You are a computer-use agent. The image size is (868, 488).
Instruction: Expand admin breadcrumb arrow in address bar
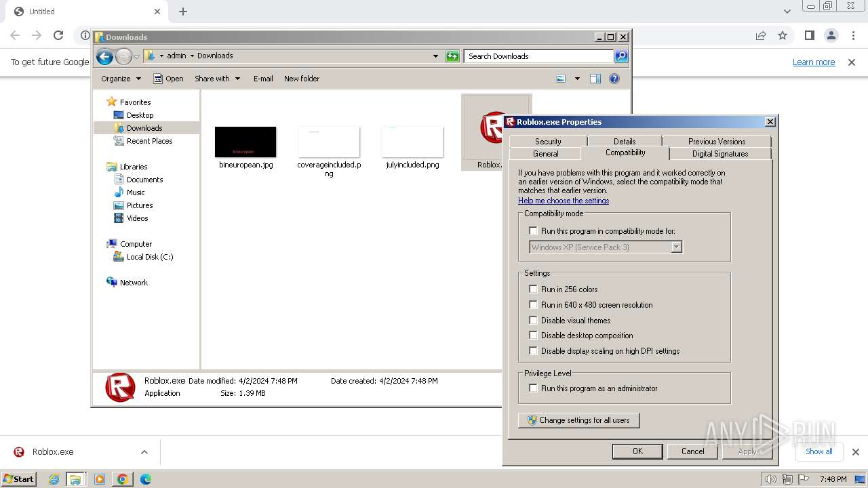(192, 56)
